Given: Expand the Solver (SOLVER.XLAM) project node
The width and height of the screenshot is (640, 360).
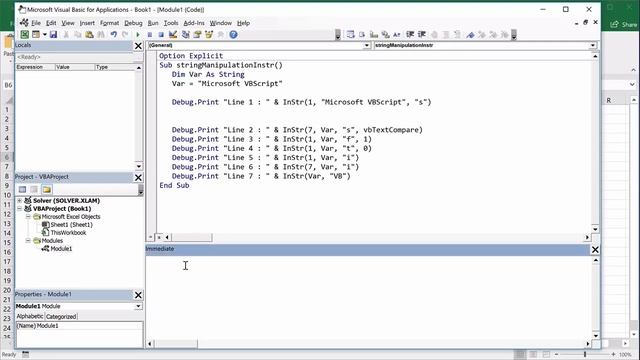Looking at the screenshot, I should click(x=20, y=201).
